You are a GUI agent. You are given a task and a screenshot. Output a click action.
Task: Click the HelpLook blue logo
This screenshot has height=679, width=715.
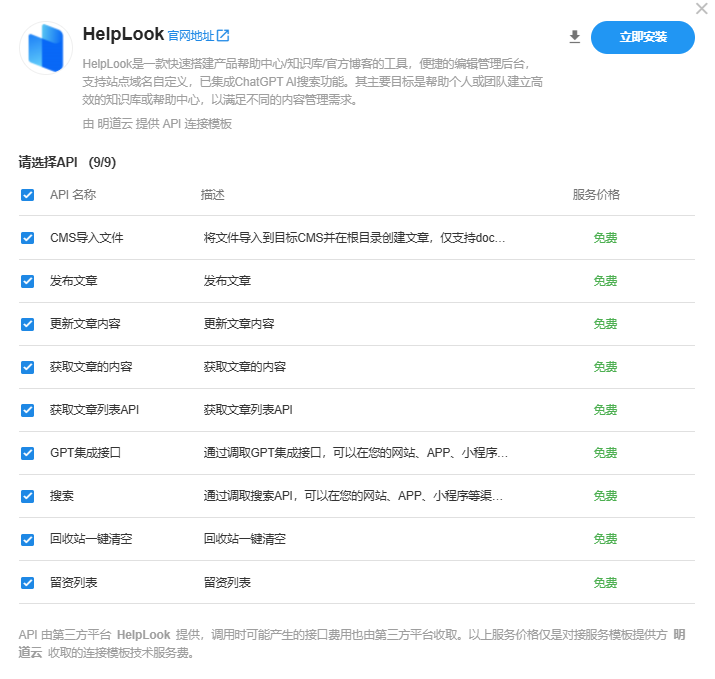coord(46,48)
